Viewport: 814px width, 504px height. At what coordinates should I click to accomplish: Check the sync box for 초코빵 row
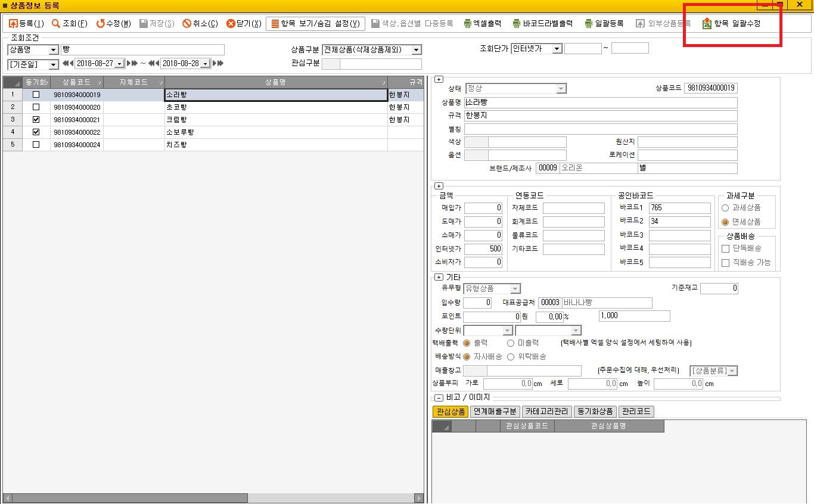(36, 107)
